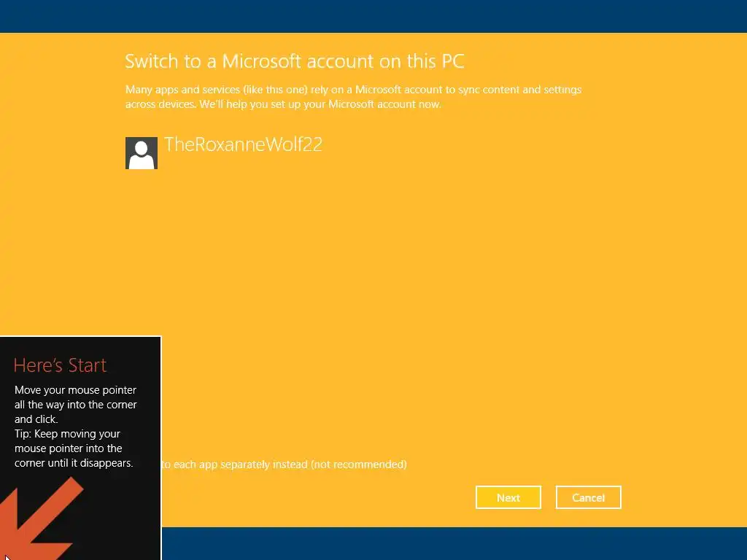Click the TheRoxanneWolf22 account name
747x560 pixels.
(244, 144)
